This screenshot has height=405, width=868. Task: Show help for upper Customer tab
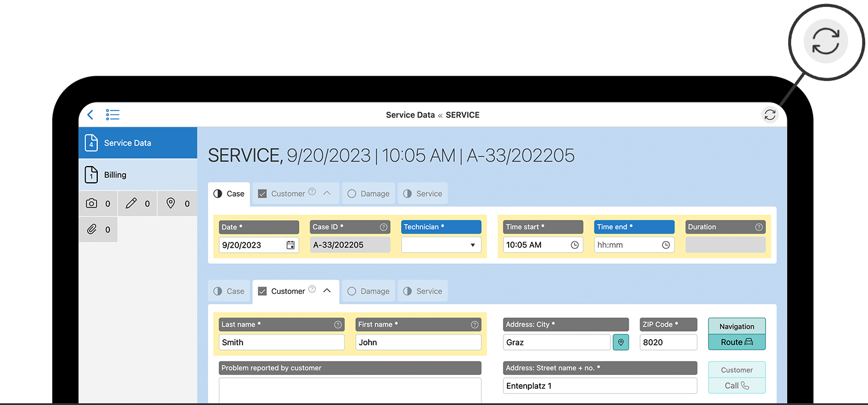[312, 192]
